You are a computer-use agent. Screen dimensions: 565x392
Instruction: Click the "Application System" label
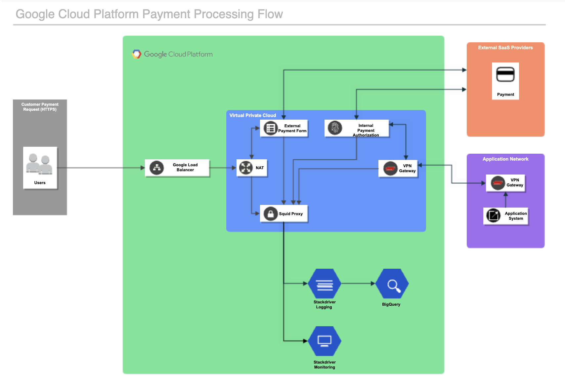[x=516, y=216]
